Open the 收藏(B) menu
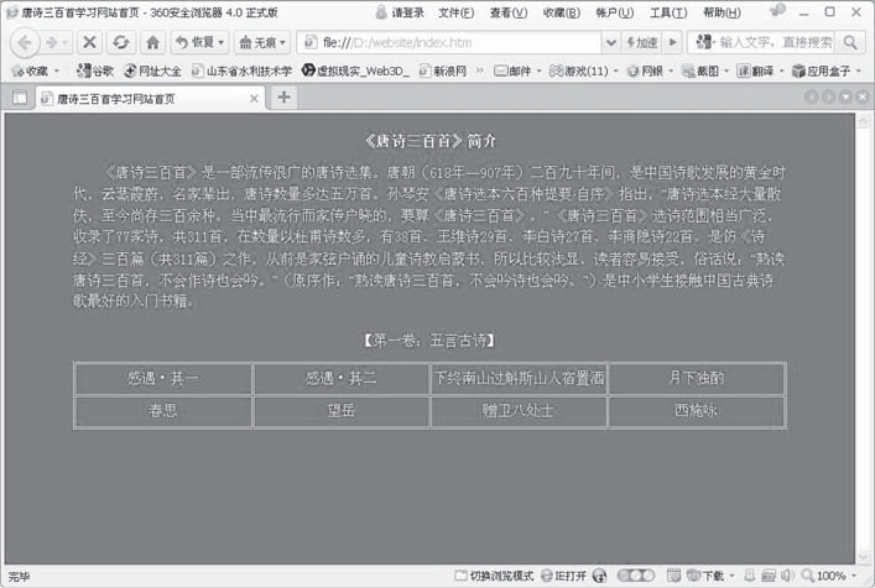 [x=561, y=12]
